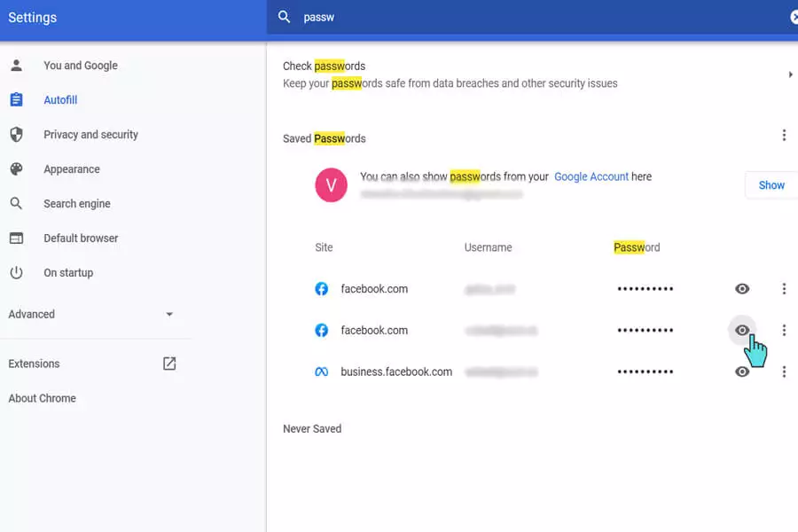Open the Check passwords row
This screenshot has height=532, width=798.
pos(532,74)
